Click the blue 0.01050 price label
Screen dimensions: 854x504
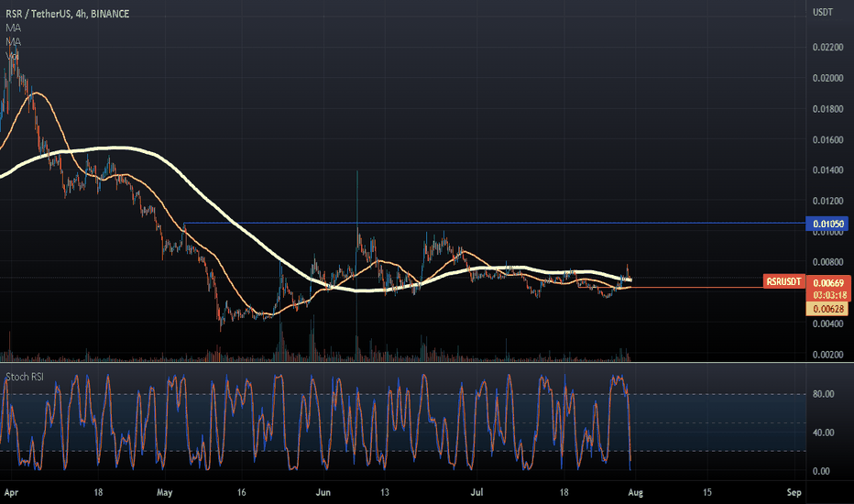pos(827,224)
